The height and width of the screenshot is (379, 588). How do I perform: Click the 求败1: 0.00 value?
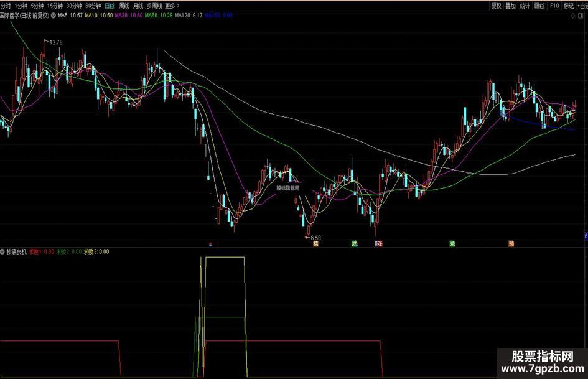[x=42, y=251]
